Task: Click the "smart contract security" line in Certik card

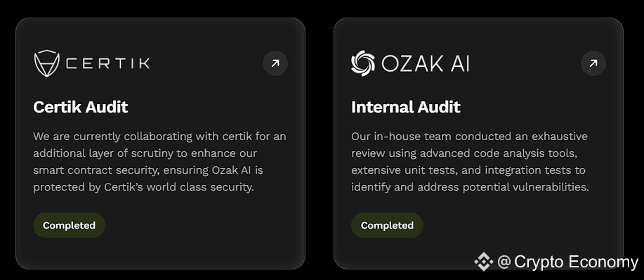Action: pyautogui.click(x=148, y=170)
